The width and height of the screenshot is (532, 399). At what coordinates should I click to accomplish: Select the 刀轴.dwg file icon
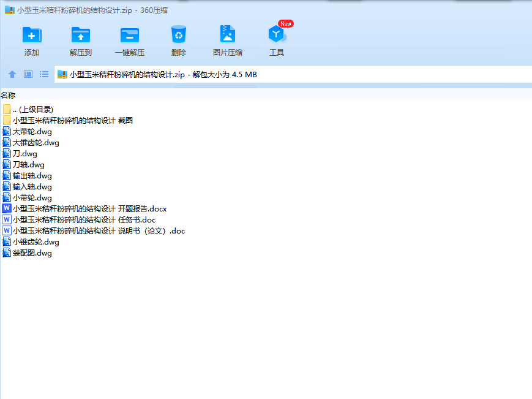point(7,164)
